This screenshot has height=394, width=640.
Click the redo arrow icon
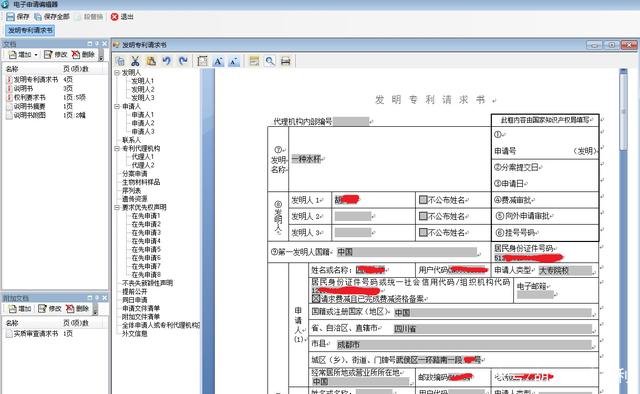click(183, 61)
